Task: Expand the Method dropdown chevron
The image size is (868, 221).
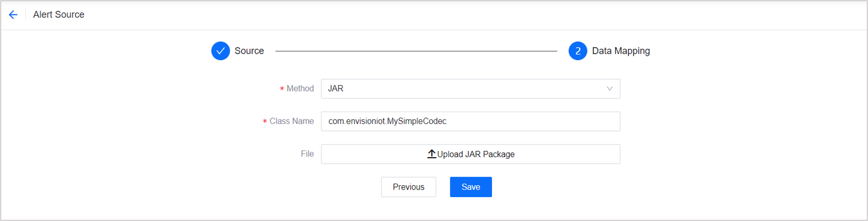Action: (x=609, y=89)
